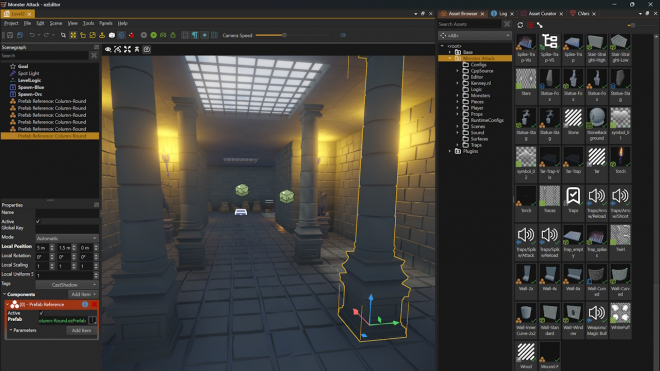Click the red bomb toolbar icon

[131, 35]
